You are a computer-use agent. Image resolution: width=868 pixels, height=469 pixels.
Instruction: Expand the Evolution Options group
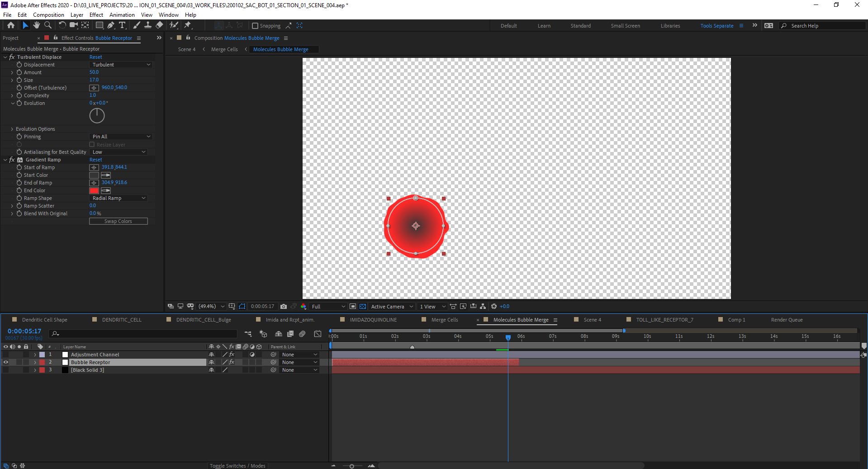click(11, 128)
